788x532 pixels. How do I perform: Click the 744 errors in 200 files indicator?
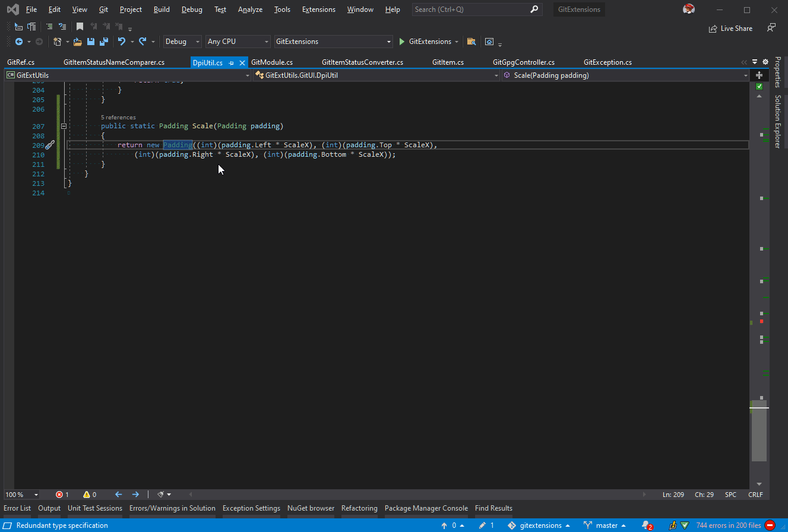coord(729,525)
